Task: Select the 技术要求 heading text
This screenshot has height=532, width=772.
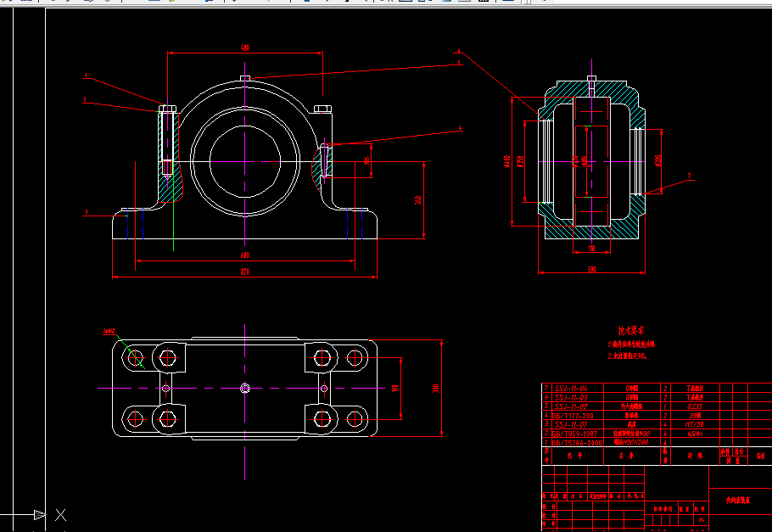Action: point(631,331)
